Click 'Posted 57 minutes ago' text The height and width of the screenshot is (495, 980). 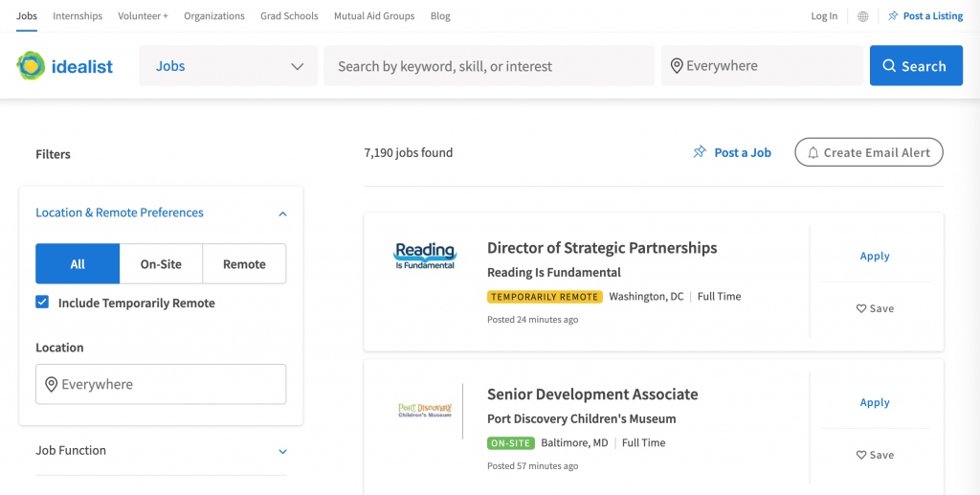pyautogui.click(x=532, y=466)
